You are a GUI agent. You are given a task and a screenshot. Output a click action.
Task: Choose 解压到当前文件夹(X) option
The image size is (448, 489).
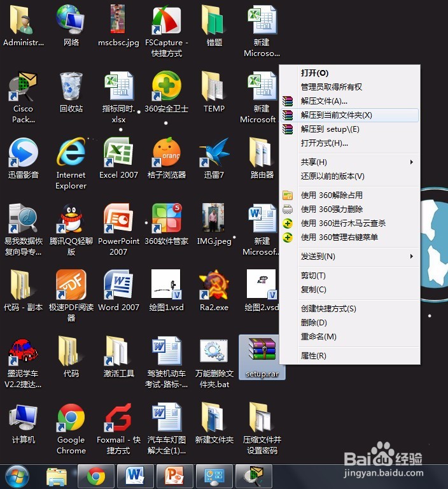[349, 115]
